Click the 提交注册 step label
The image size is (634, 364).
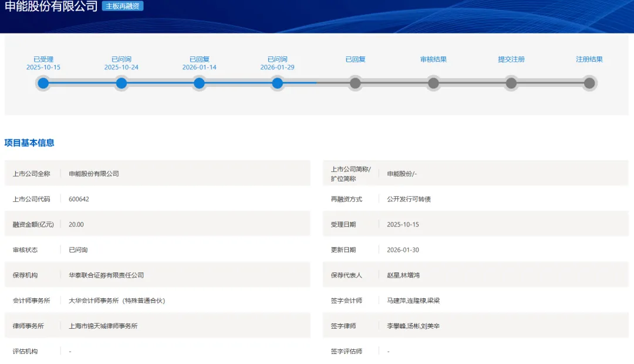[511, 59]
